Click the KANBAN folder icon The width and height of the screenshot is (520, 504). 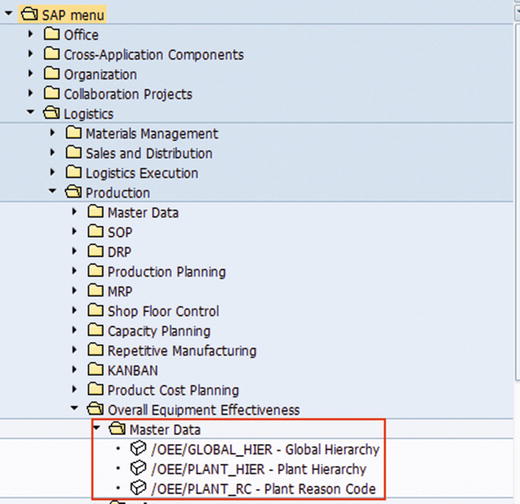(95, 369)
